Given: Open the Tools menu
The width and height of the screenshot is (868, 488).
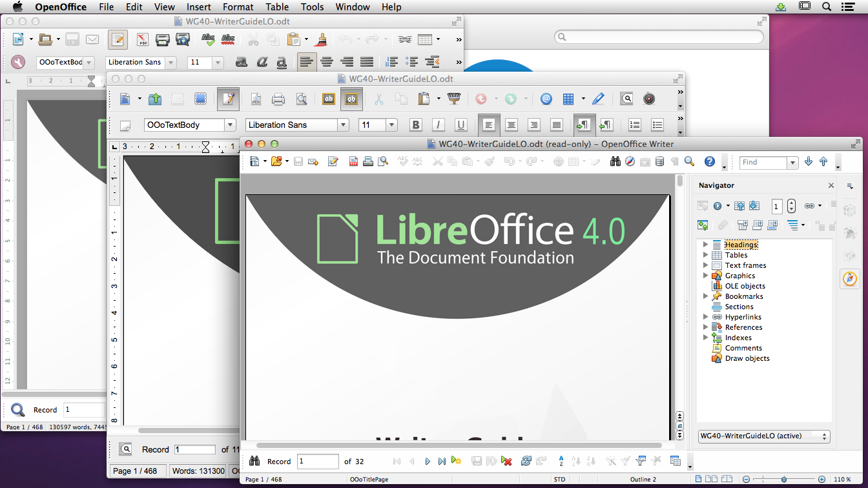Looking at the screenshot, I should (x=312, y=7).
